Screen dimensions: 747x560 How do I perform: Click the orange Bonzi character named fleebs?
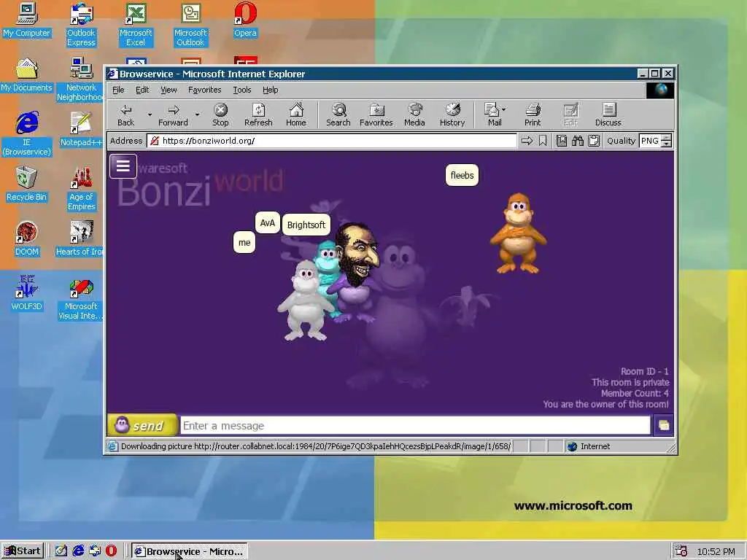tap(518, 233)
